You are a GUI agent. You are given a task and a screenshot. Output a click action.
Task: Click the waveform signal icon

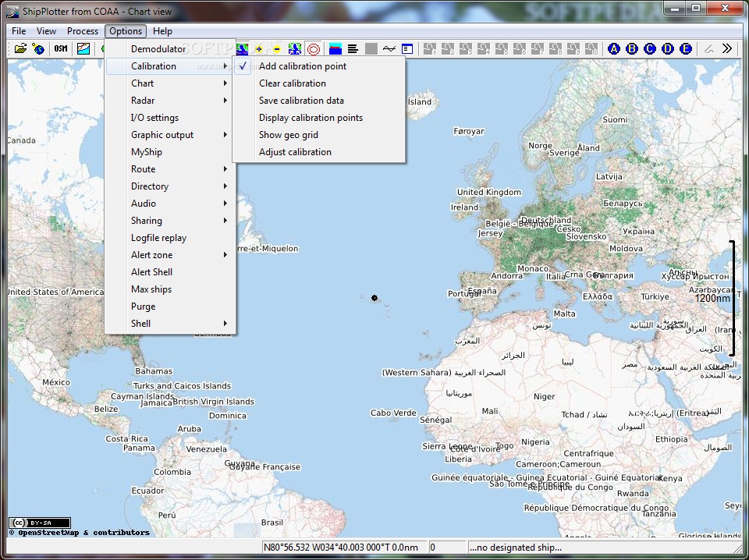389,48
